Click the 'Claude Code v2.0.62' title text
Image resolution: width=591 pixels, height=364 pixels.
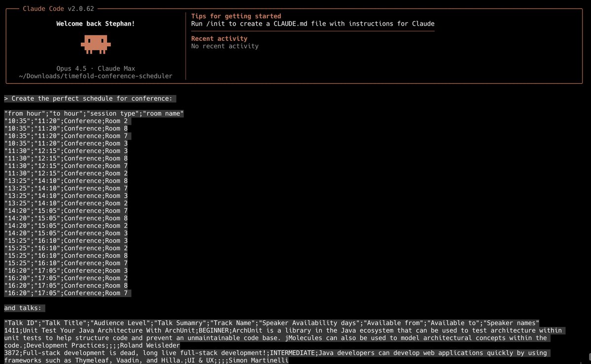click(59, 9)
